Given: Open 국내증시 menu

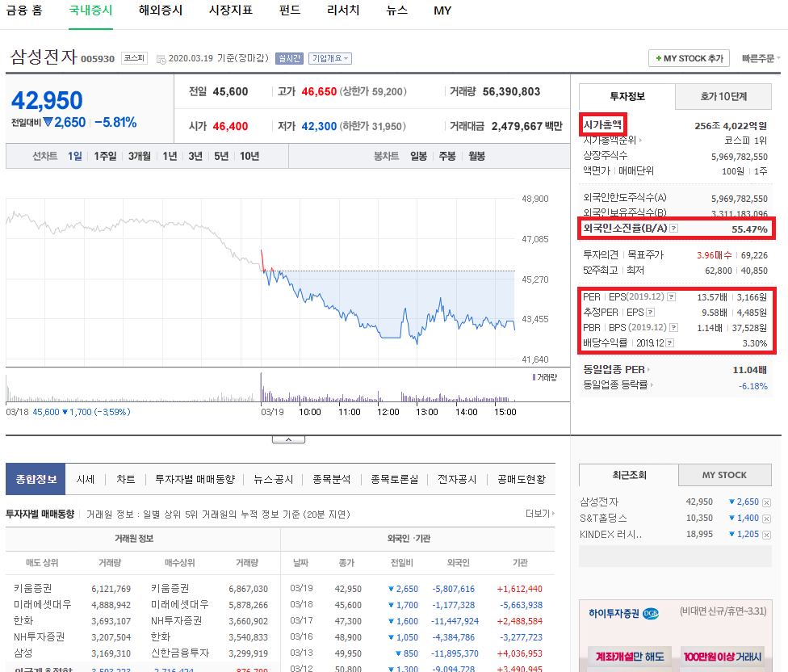Looking at the screenshot, I should (x=90, y=10).
